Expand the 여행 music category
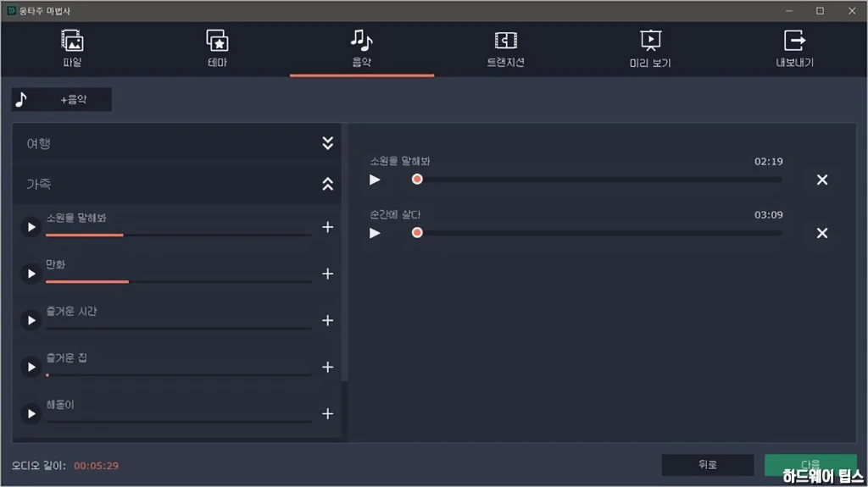Image resolution: width=868 pixels, height=487 pixels. [328, 143]
